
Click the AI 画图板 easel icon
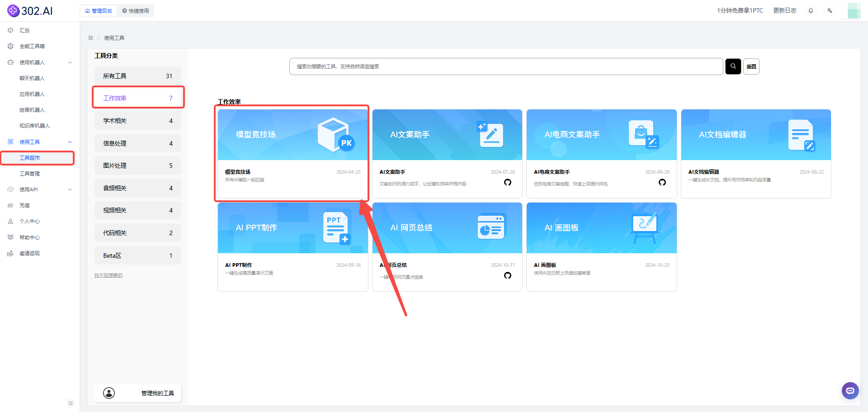click(x=645, y=227)
